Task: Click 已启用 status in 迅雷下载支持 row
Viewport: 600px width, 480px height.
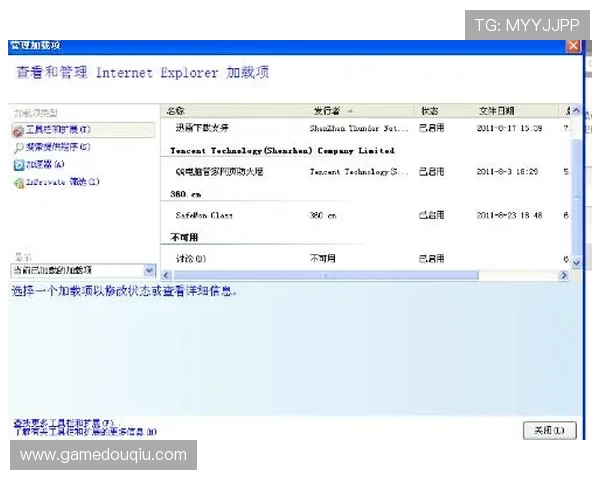Action: (432, 128)
